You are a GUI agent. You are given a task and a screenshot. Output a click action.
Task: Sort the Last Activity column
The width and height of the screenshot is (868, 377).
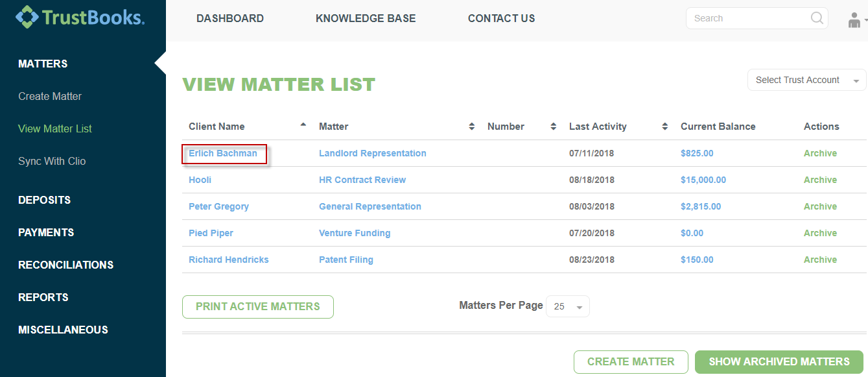[664, 127]
